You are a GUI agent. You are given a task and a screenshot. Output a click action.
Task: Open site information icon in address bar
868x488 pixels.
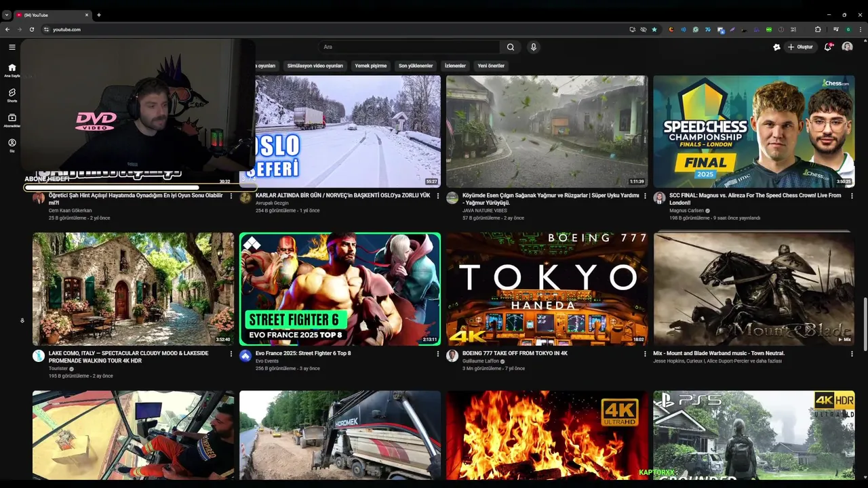pyautogui.click(x=46, y=29)
